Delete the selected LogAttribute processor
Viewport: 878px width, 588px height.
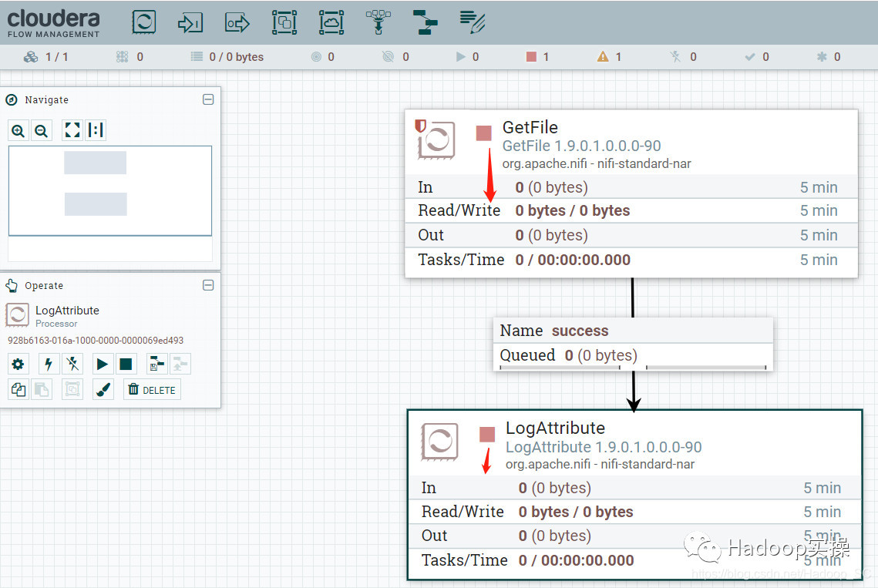click(152, 389)
